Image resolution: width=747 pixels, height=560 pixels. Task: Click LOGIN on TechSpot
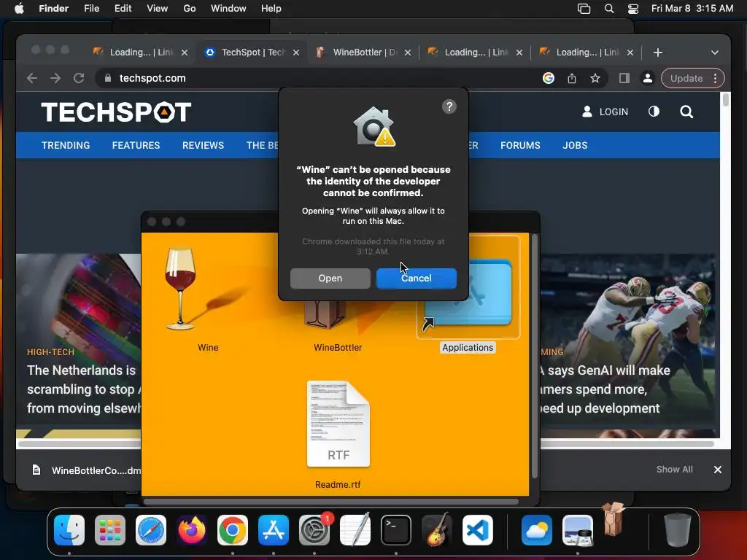click(x=605, y=112)
